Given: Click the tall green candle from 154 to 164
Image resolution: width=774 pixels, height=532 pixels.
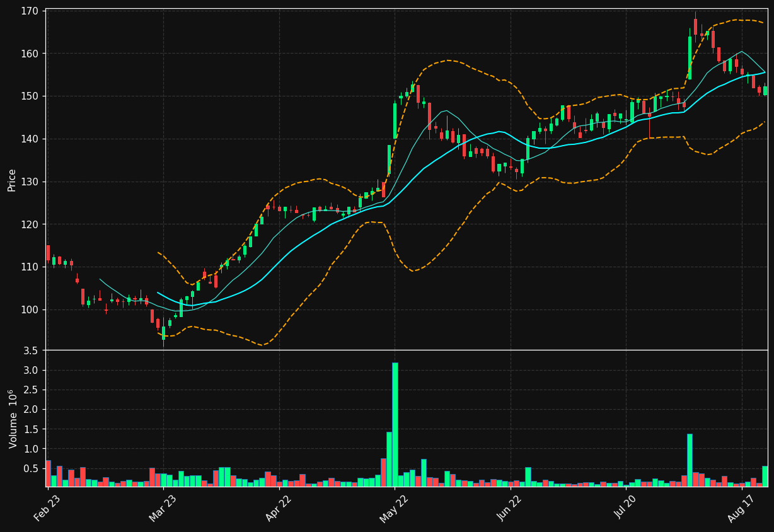Looking at the screenshot, I should (x=690, y=57).
